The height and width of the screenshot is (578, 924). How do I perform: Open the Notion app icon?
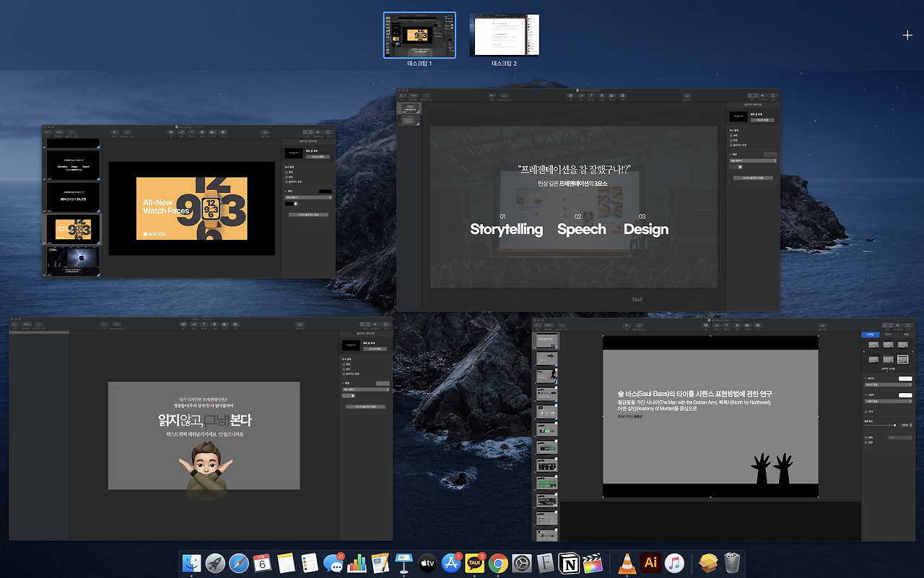[569, 564]
